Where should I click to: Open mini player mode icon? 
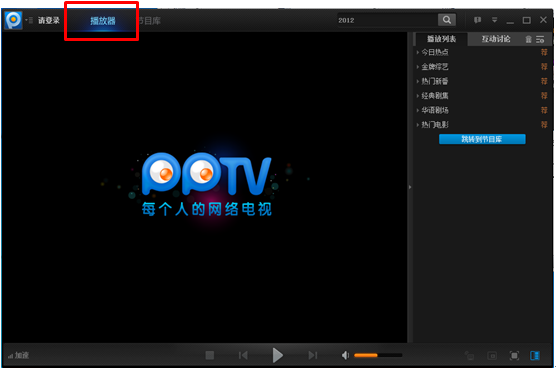tap(492, 355)
